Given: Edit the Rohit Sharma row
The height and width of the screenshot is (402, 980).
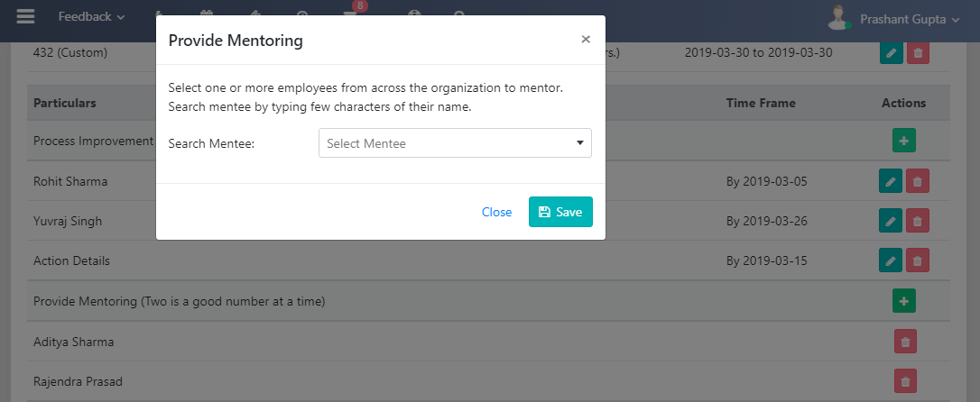Looking at the screenshot, I should point(891,181).
